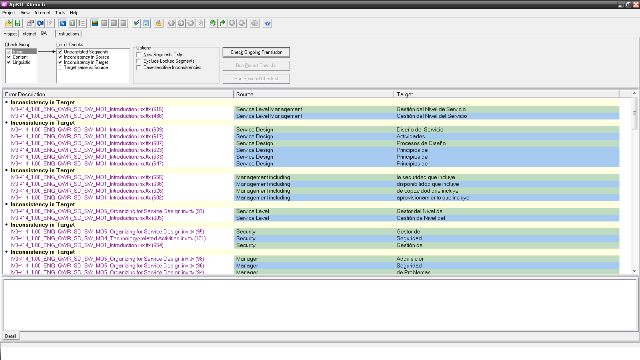Click the Run Personal Checklists button
Screen dimensions: 640x360
click(x=256, y=78)
